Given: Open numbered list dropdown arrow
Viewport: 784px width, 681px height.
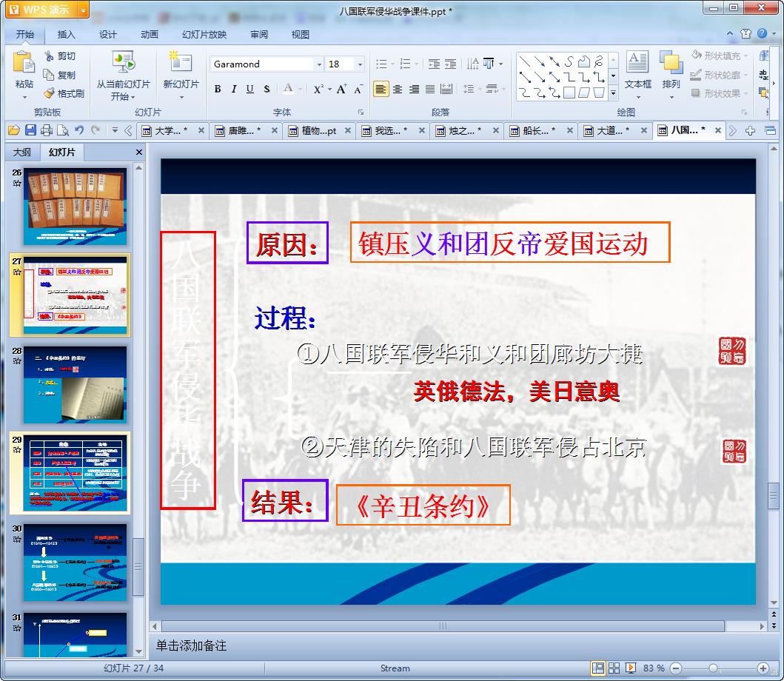Looking at the screenshot, I should click(x=417, y=64).
